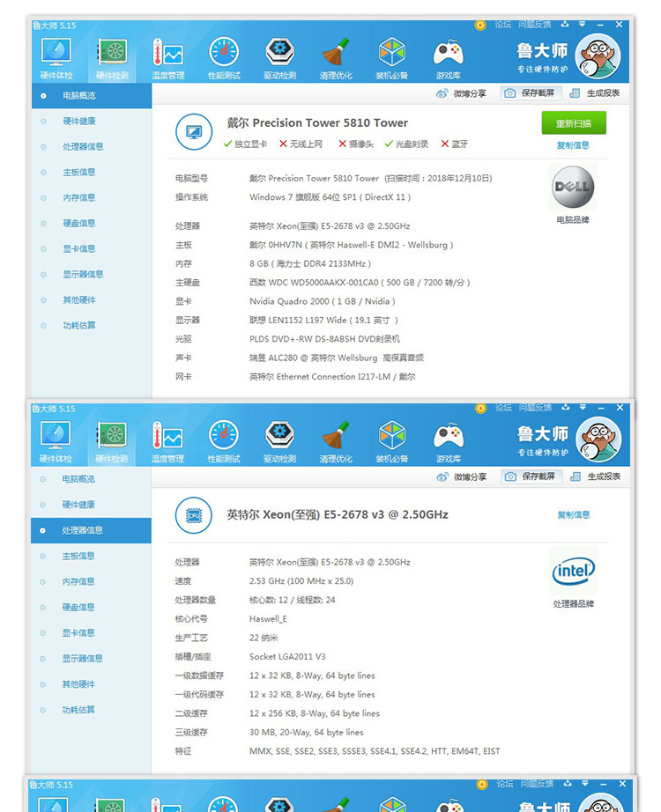Click the CPU chip icon beside Xeon title
The width and height of the screenshot is (661, 812).
coord(194,515)
